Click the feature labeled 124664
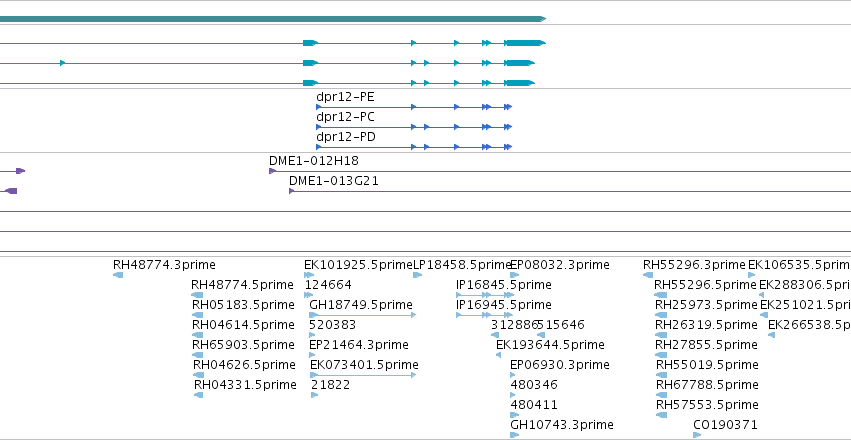The width and height of the screenshot is (851, 440). pyautogui.click(x=328, y=285)
